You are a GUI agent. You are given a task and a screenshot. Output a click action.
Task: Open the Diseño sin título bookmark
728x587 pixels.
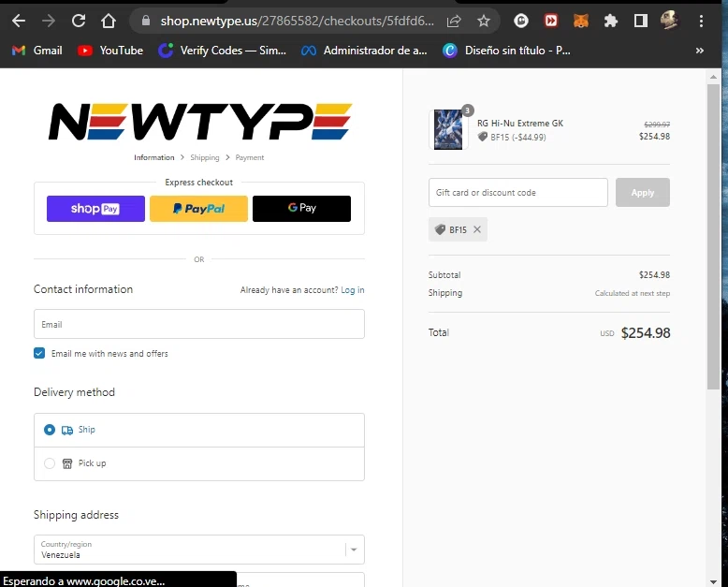pyautogui.click(x=506, y=51)
